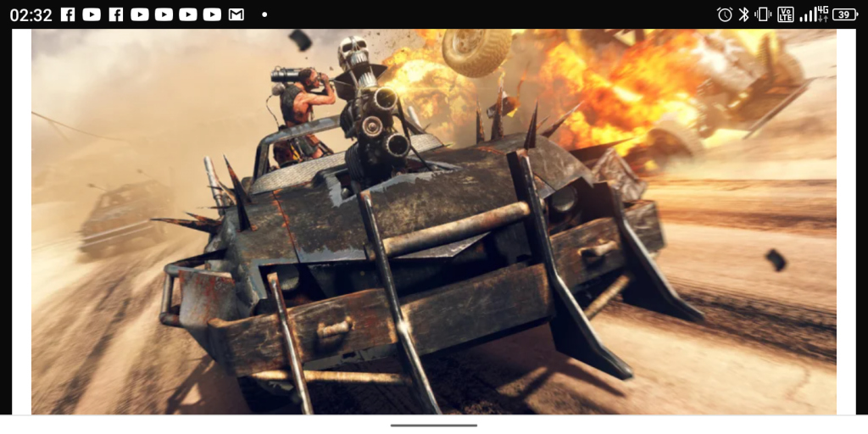Tap the 02:32 clock in status bar
The height and width of the screenshot is (434, 868).
pos(31,15)
